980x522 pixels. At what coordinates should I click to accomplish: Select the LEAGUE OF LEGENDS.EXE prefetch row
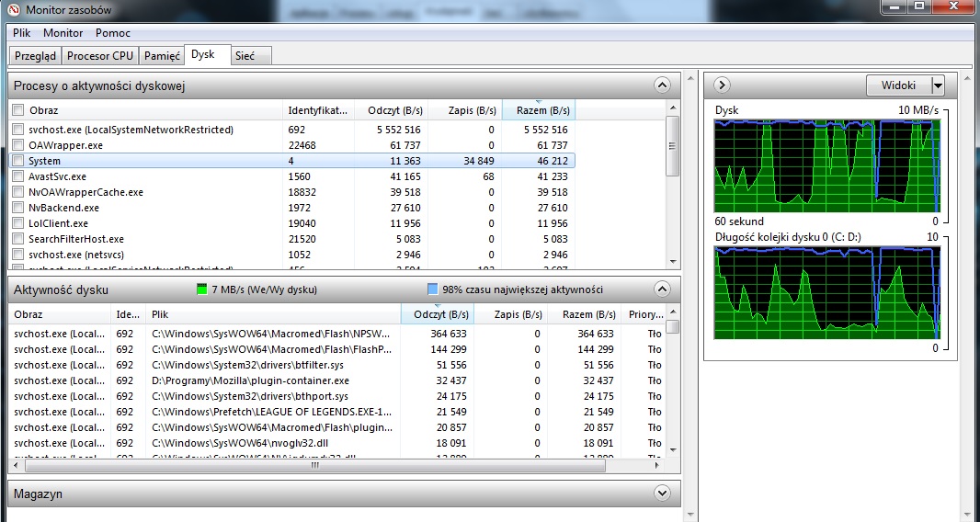pyautogui.click(x=336, y=412)
